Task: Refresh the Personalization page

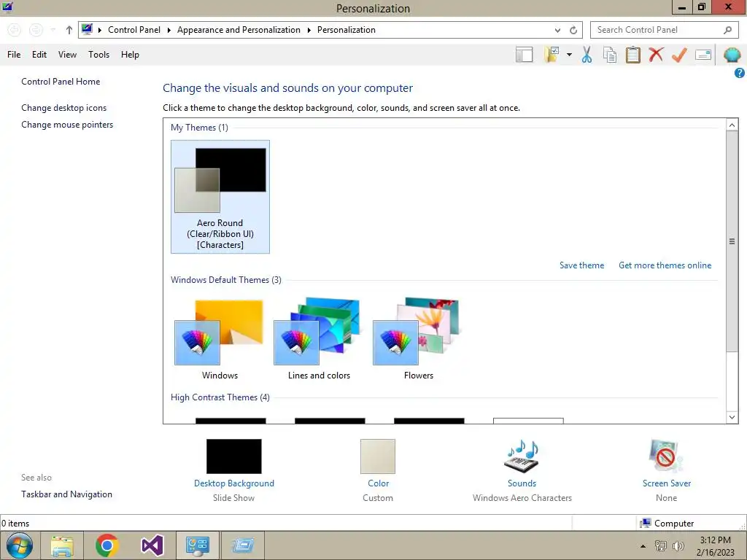Action: coord(573,30)
